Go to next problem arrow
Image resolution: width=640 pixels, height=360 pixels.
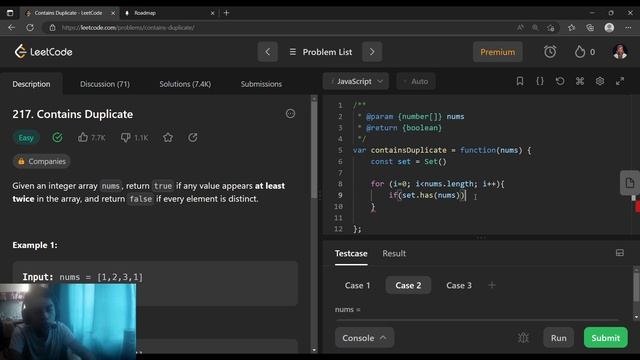click(372, 52)
